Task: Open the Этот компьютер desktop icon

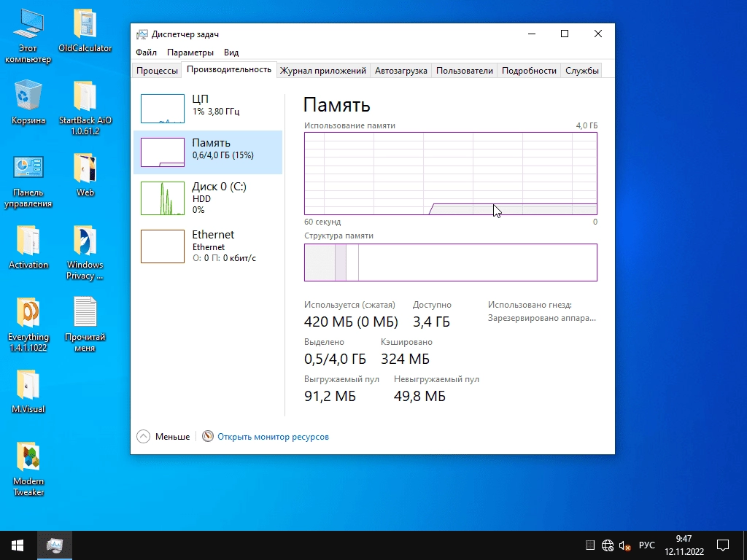Action: [28, 36]
